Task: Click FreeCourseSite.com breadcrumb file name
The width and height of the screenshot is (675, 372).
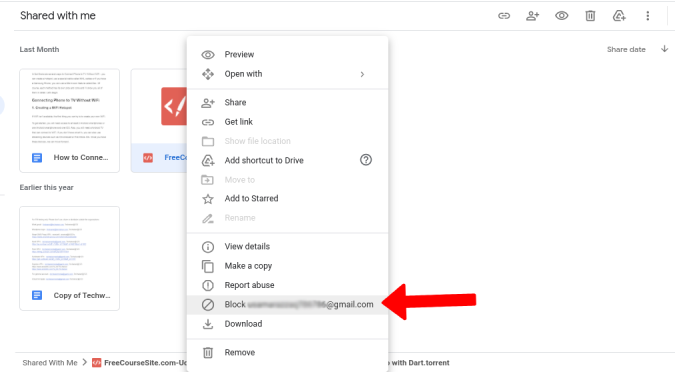Action: point(146,363)
